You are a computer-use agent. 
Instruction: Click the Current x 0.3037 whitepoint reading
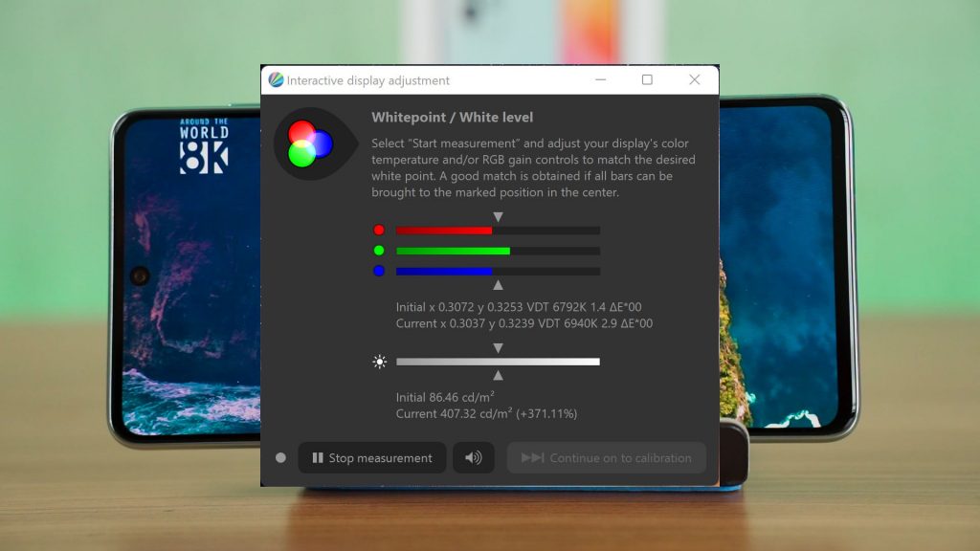(x=524, y=323)
